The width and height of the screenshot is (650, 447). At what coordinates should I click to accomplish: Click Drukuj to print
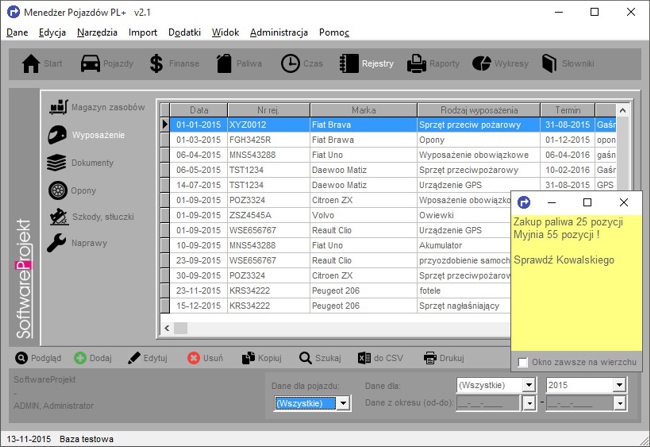click(444, 358)
